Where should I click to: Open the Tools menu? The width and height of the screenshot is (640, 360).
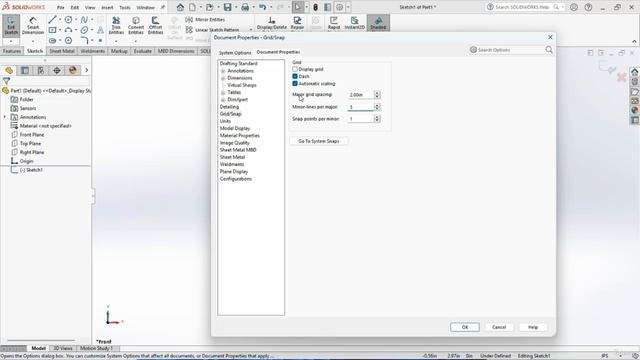point(124,7)
